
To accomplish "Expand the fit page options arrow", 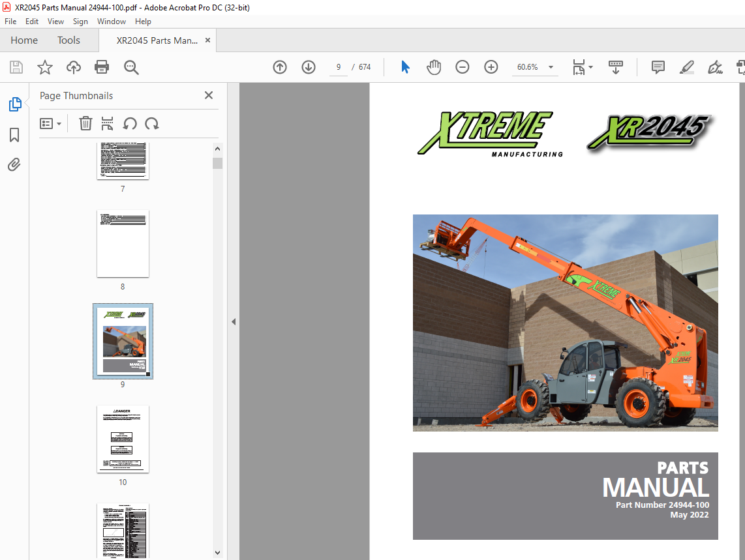I will [x=590, y=67].
